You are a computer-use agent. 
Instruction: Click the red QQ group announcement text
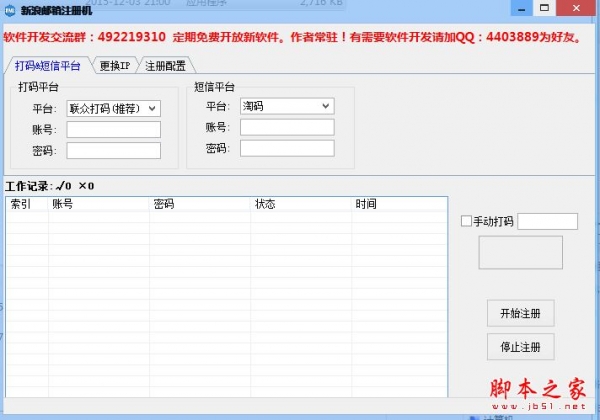[x=293, y=37]
